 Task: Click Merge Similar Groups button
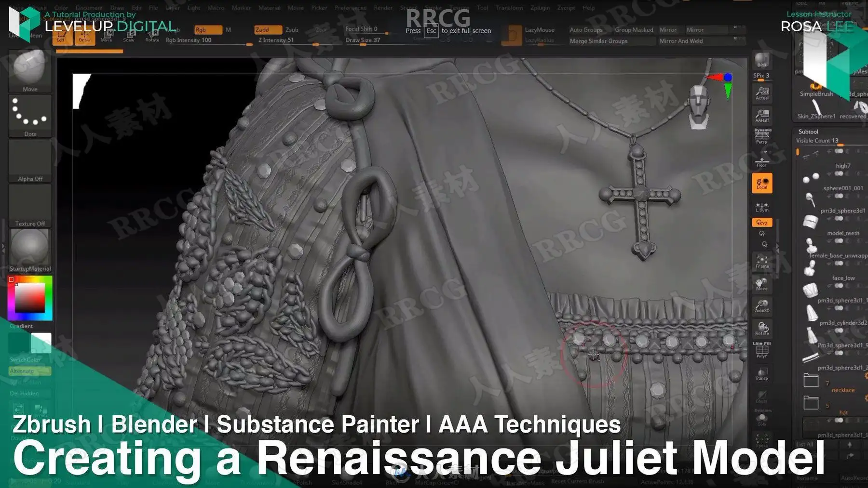pos(611,41)
